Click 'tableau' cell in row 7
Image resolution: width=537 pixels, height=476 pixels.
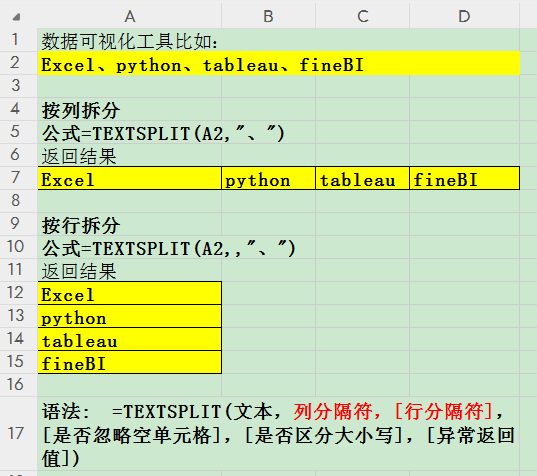[362, 178]
